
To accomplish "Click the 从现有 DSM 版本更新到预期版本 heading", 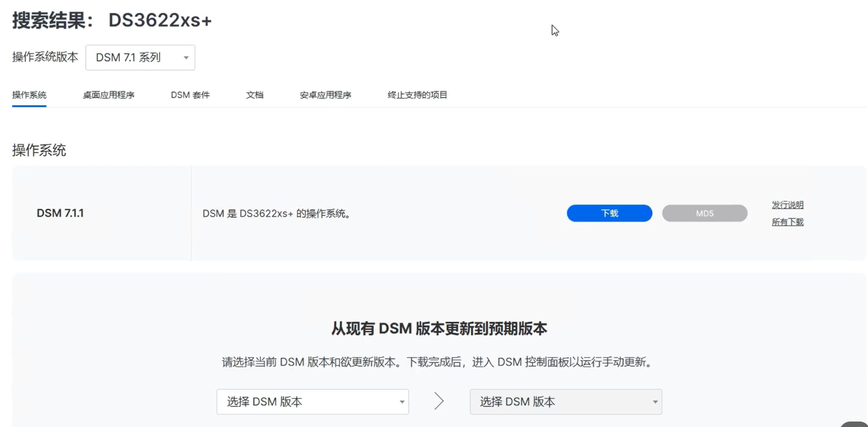I will coord(439,329).
